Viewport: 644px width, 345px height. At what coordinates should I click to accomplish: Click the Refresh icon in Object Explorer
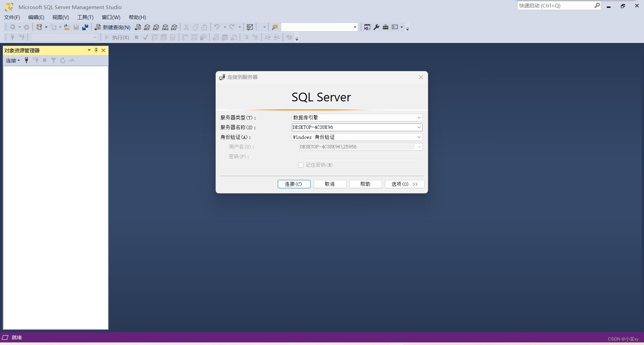63,60
